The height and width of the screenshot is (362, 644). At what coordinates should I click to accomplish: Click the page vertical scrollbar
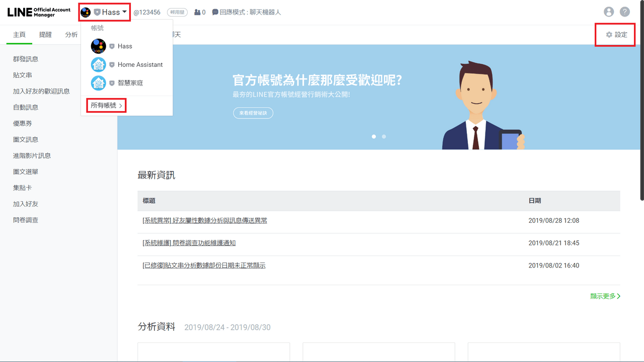point(641,101)
